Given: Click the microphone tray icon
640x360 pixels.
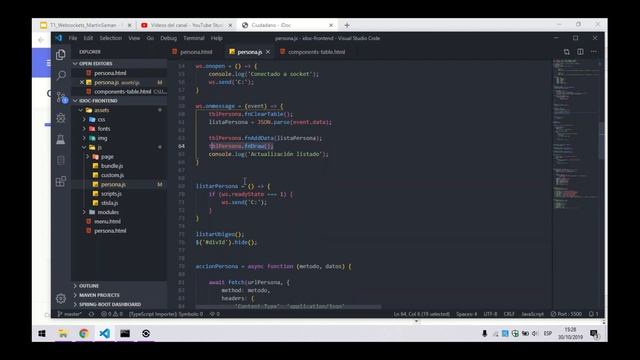Looking at the screenshot, I should coord(484,333).
